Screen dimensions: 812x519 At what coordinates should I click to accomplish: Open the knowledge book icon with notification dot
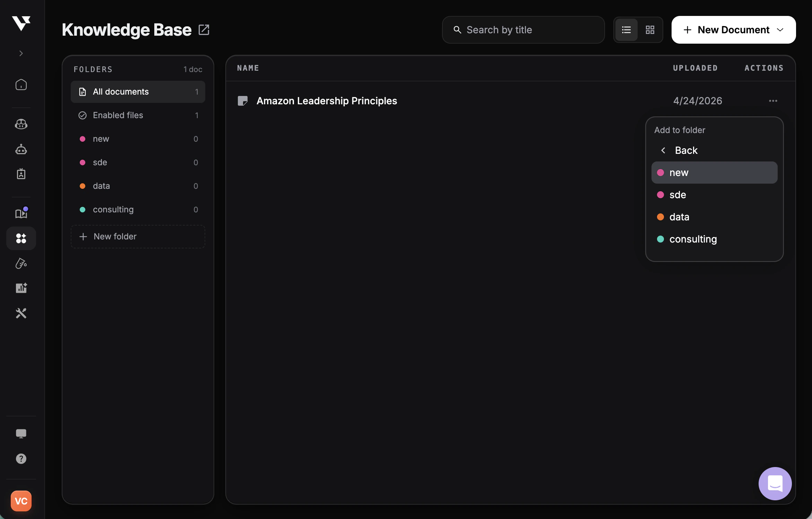(x=21, y=213)
